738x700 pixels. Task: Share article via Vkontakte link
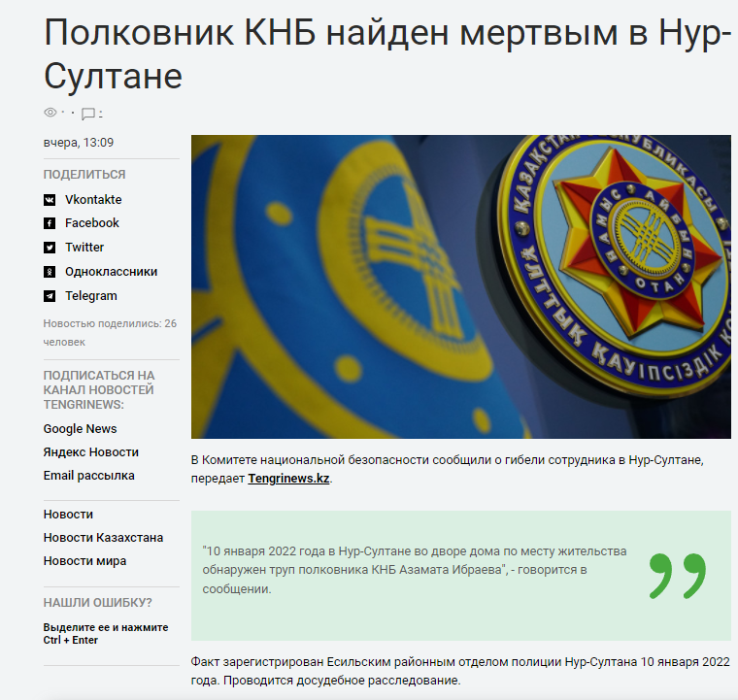[x=93, y=200]
